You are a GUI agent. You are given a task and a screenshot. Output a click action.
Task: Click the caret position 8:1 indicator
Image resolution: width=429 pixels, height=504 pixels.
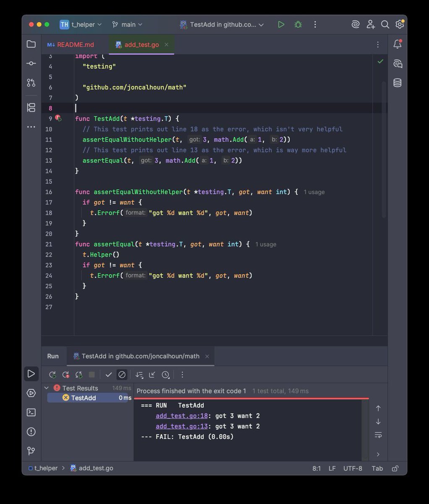tap(317, 468)
